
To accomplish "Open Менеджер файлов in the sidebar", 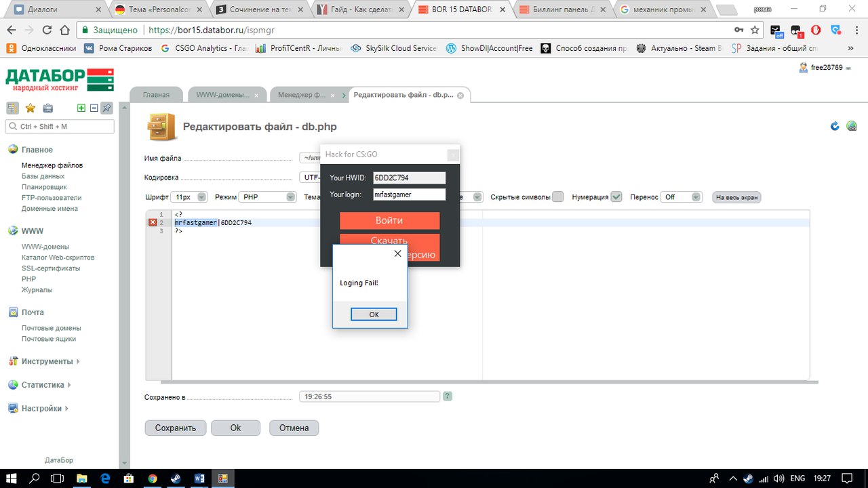I will (x=52, y=165).
